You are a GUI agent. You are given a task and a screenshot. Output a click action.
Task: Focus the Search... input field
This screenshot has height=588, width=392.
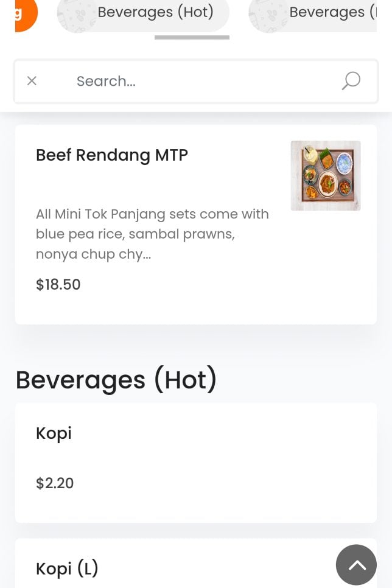click(195, 81)
